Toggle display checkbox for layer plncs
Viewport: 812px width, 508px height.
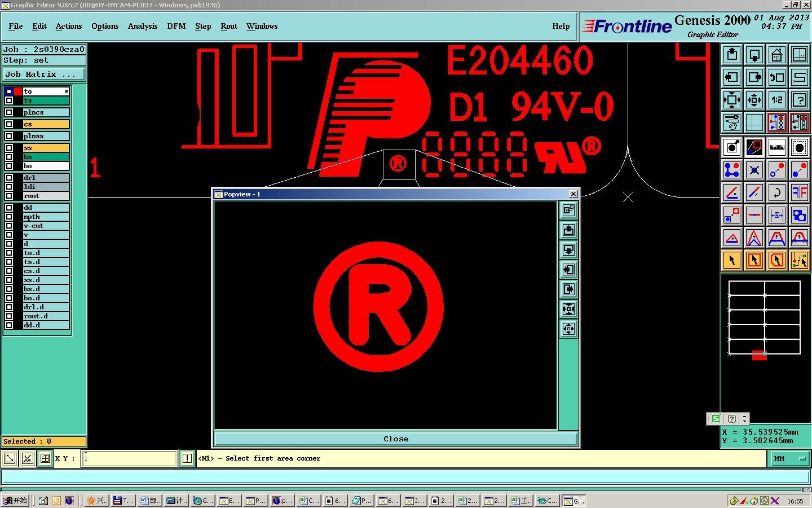click(9, 112)
